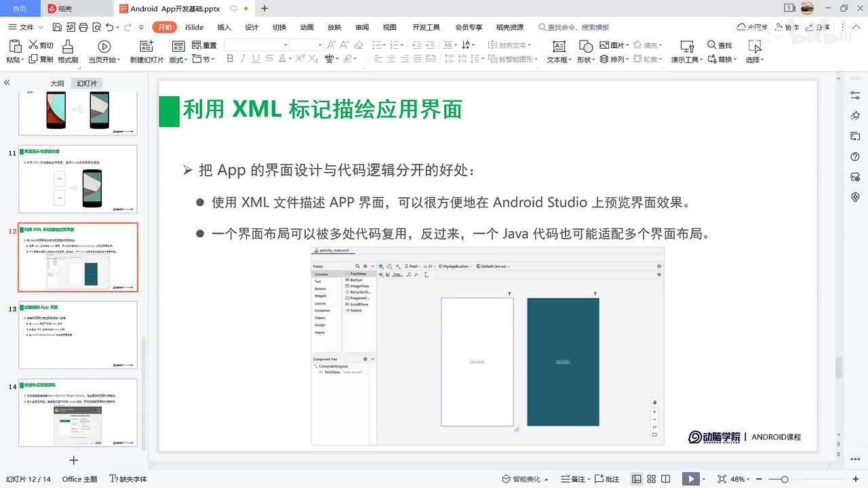The width and height of the screenshot is (868, 488).
Task: Click the zoom slider handle
Action: click(784, 479)
